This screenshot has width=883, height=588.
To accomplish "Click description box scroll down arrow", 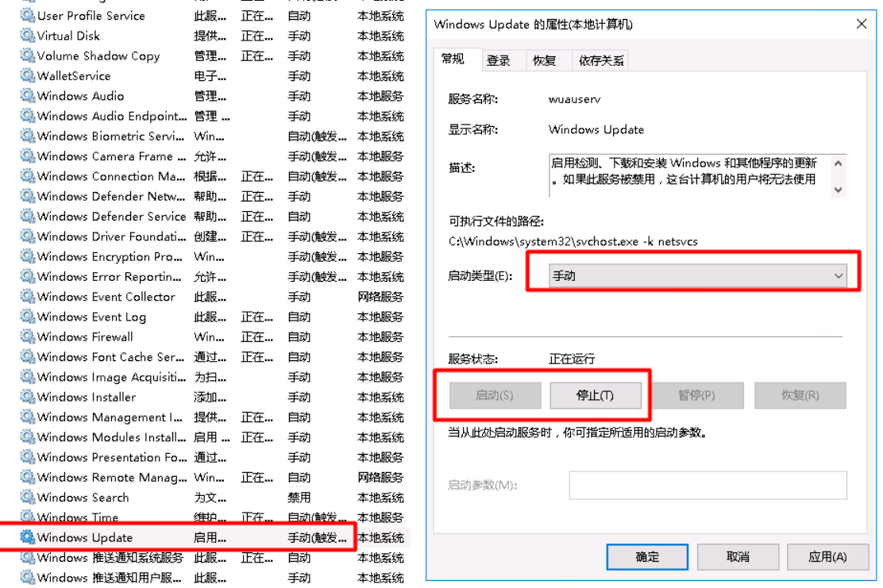I will [x=838, y=190].
